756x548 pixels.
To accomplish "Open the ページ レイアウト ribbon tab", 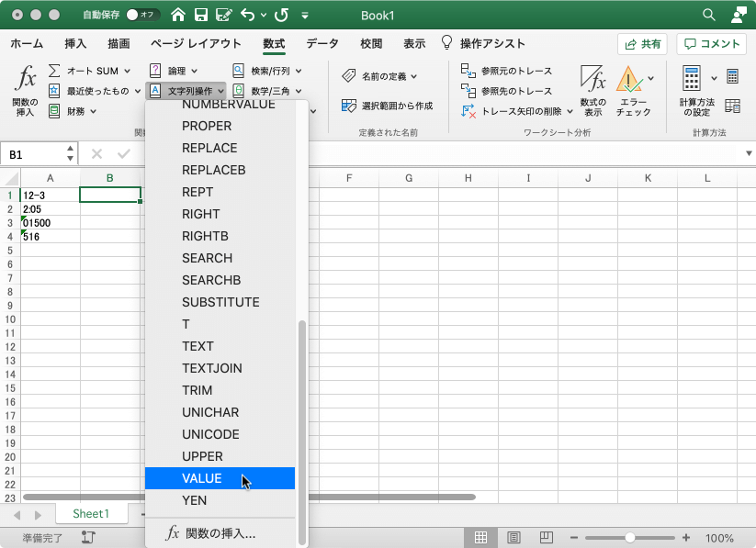I will 196,44.
